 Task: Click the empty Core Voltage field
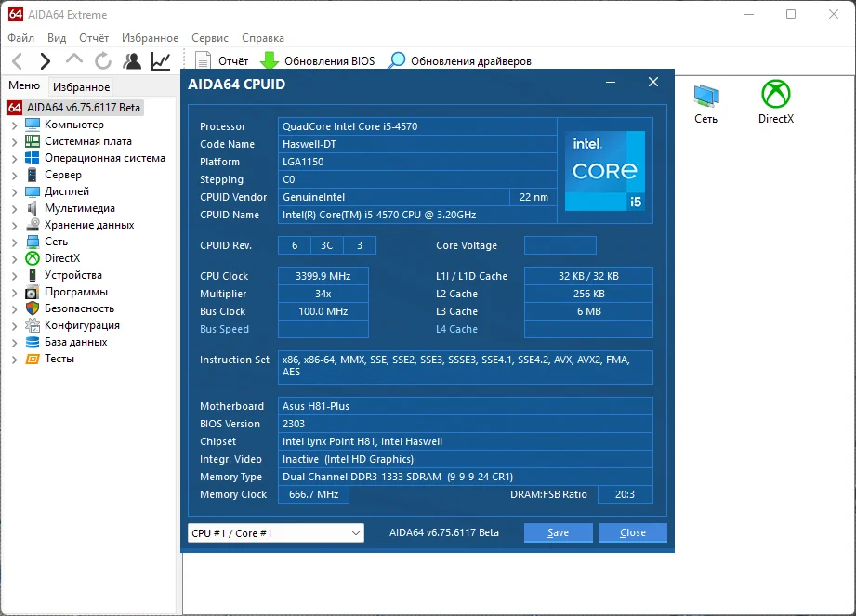560,245
